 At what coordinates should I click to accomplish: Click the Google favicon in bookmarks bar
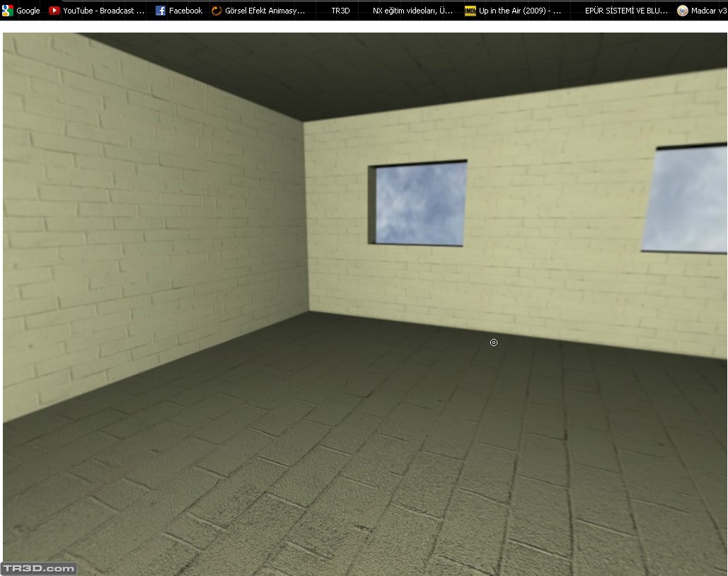(x=8, y=11)
